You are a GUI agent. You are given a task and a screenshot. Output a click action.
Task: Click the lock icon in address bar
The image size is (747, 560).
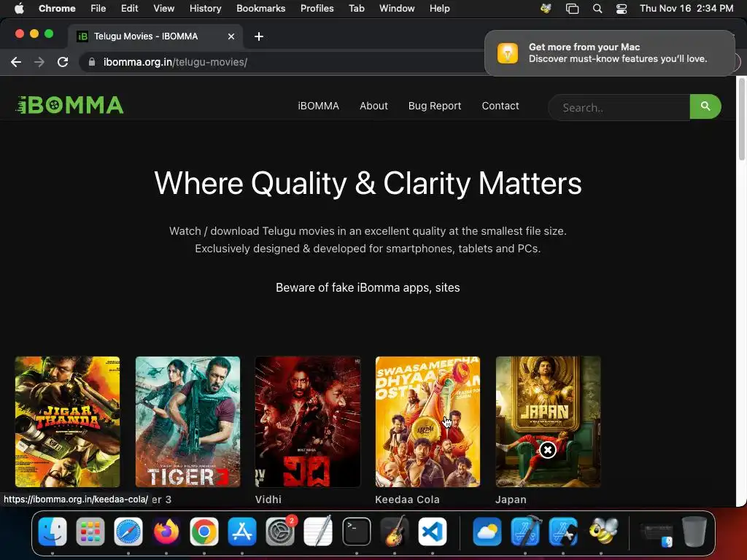[92, 62]
